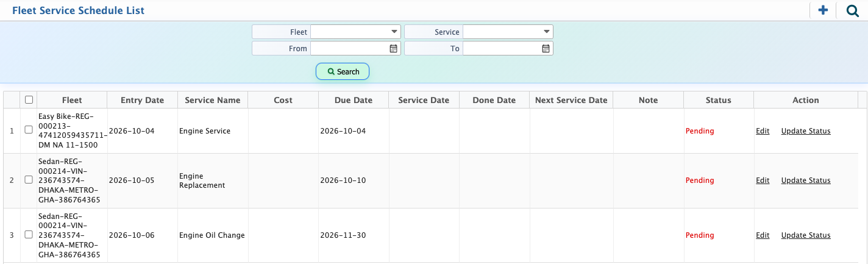
Task: Sort by the Due Date column header
Action: [354, 100]
